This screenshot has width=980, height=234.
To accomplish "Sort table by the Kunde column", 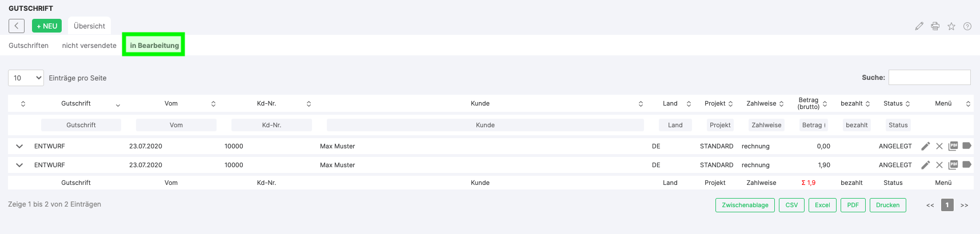I will tap(480, 103).
